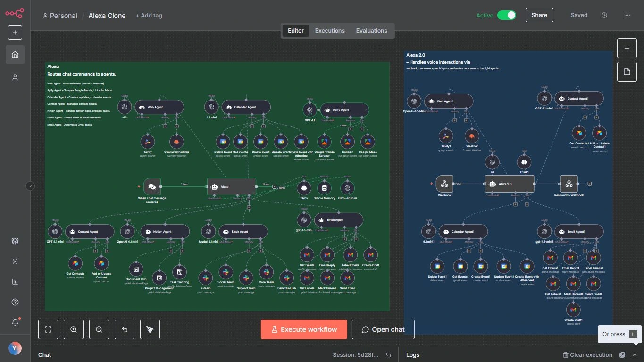The height and width of the screenshot is (362, 644).
Task: Add a sticky note to canvas
Action: point(627,72)
